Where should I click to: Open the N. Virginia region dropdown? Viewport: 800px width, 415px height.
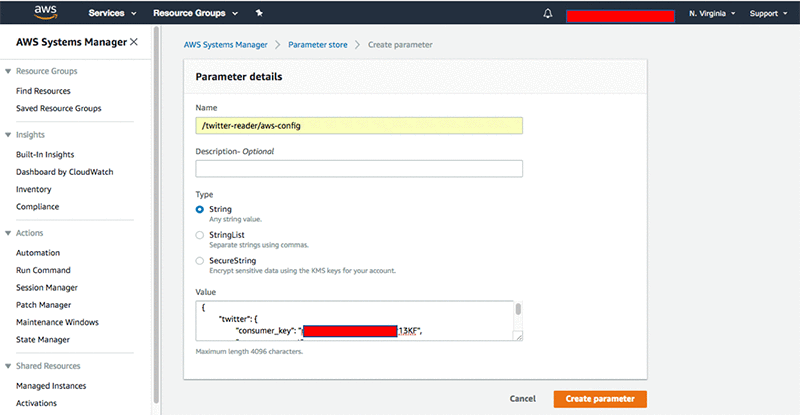pos(712,13)
